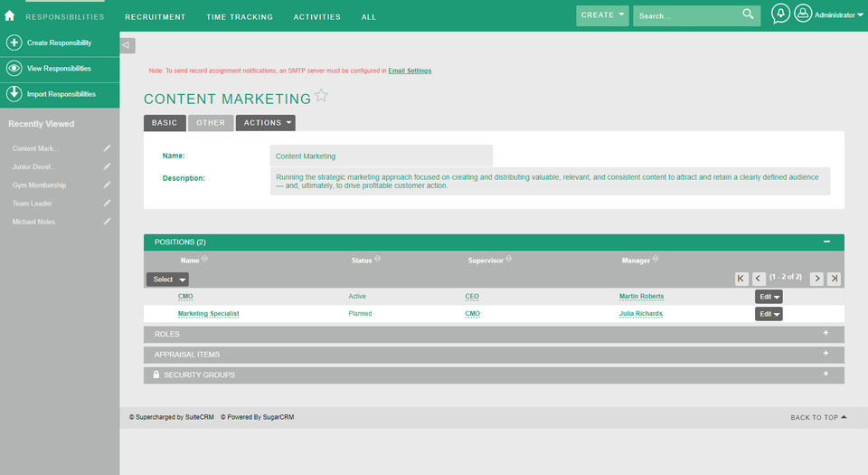Switch to the Other tab
Image resolution: width=868 pixels, height=475 pixels.
(211, 123)
